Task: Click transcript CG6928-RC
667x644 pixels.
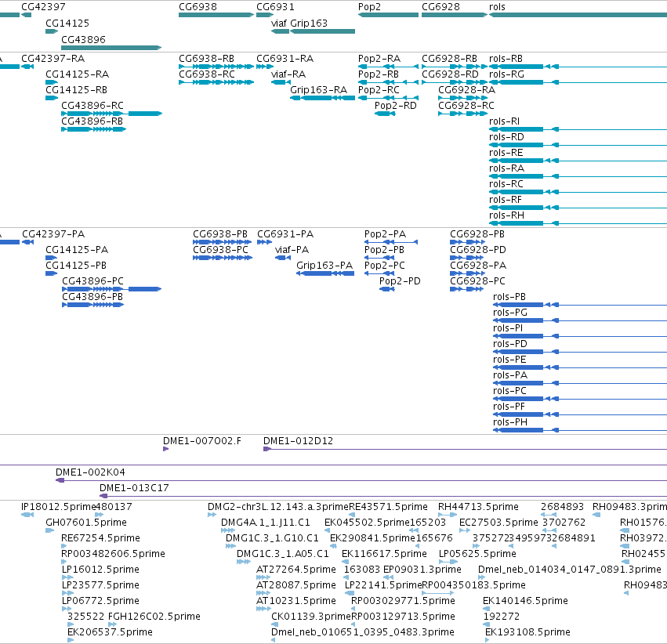Action: pyautogui.click(x=462, y=114)
